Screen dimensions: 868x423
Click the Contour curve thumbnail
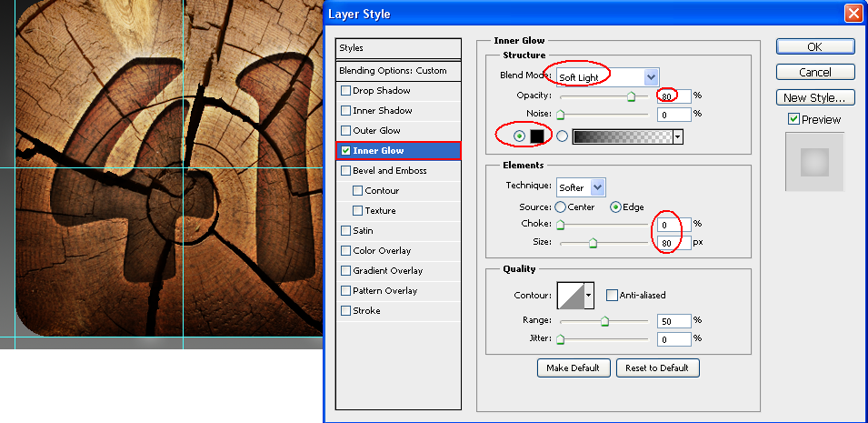pos(571,296)
